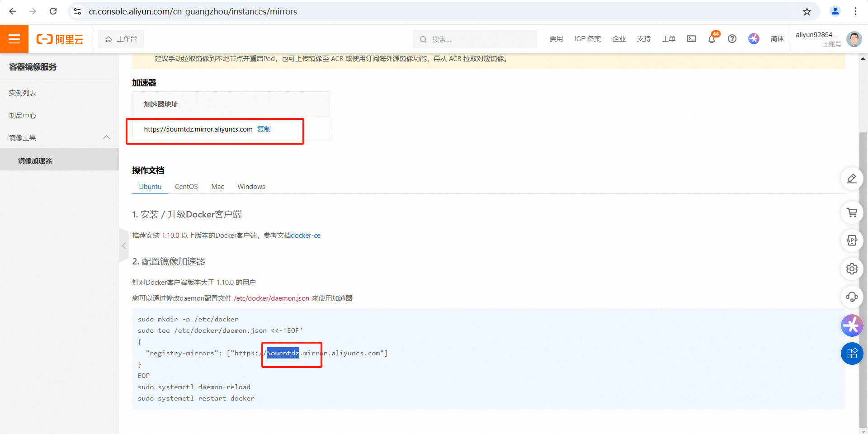Open the 工作台 workbench button
The width and height of the screenshot is (868, 434).
pos(121,39)
